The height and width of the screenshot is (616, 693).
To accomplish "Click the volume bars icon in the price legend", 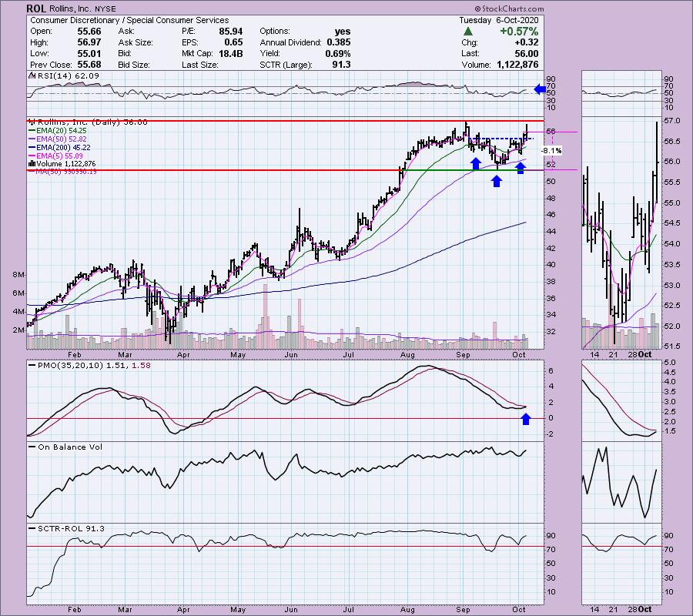I will [x=32, y=164].
